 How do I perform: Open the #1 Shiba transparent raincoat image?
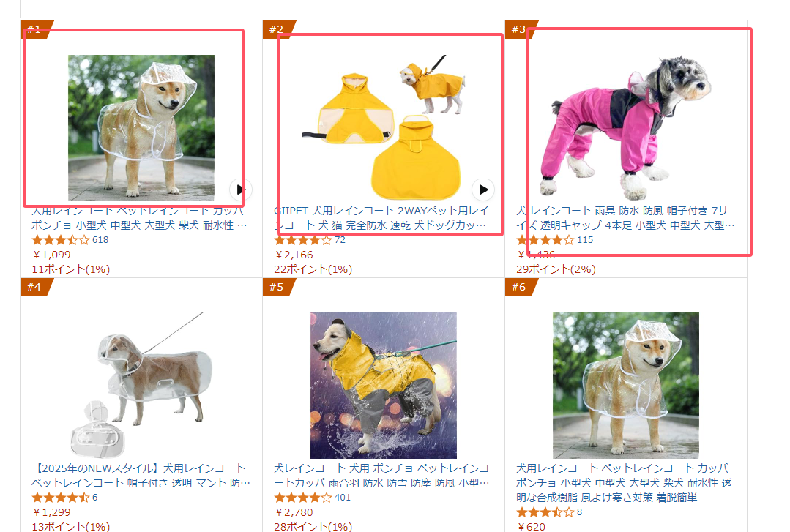coord(141,128)
